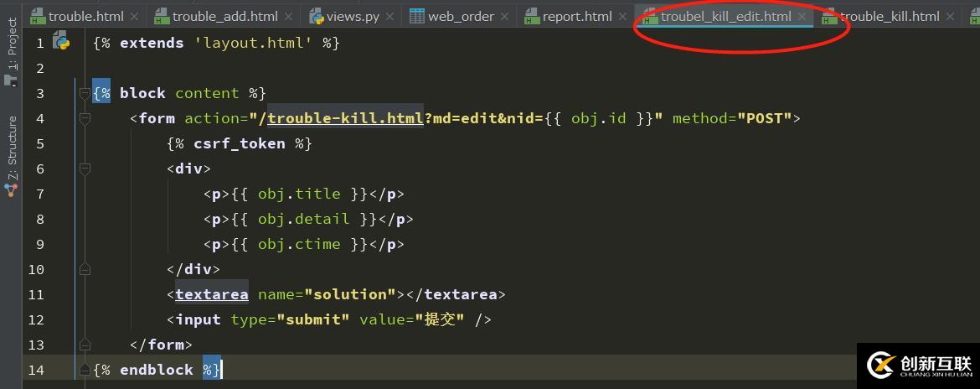The height and width of the screenshot is (389, 980).
Task: Click obj.id in the form action
Action: pos(599,118)
